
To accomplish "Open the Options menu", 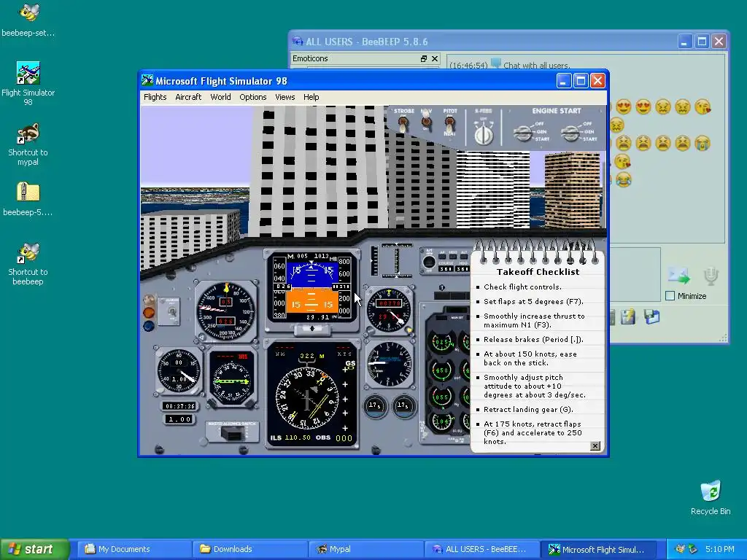I will click(x=253, y=97).
